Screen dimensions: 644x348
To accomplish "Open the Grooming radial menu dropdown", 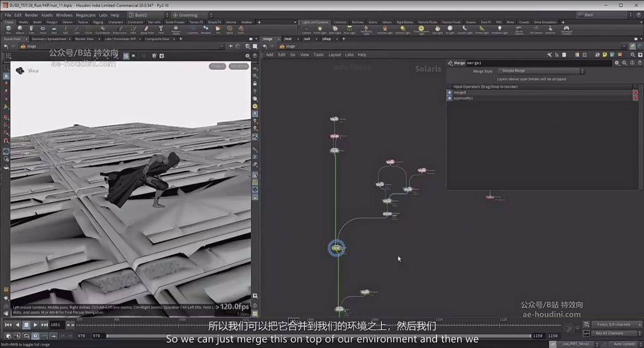I will pyautogui.click(x=192, y=15).
